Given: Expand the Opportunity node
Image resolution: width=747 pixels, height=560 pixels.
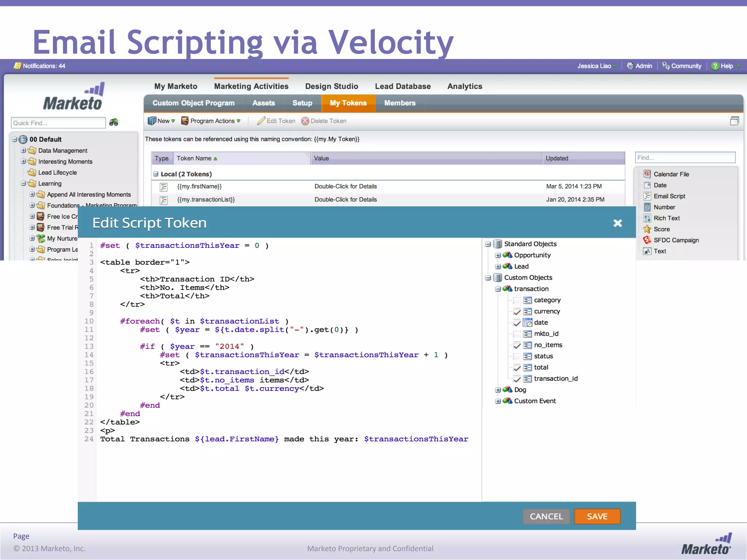Looking at the screenshot, I should 498,256.
